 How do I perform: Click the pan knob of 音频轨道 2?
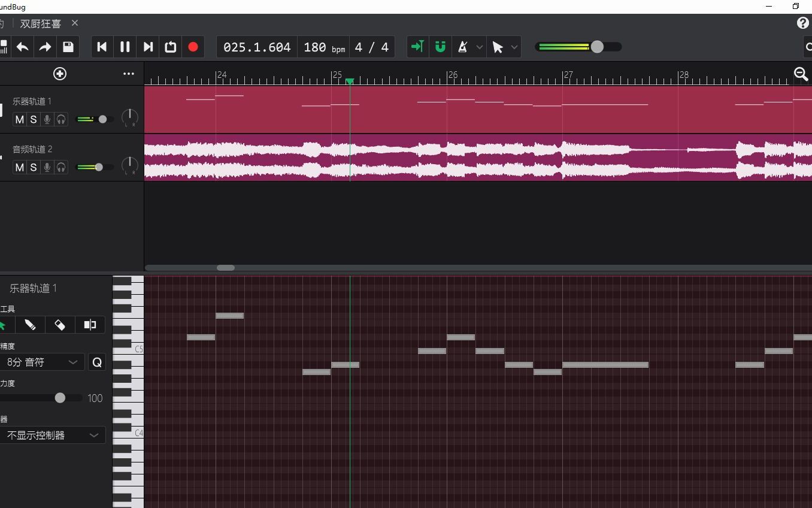(x=130, y=166)
